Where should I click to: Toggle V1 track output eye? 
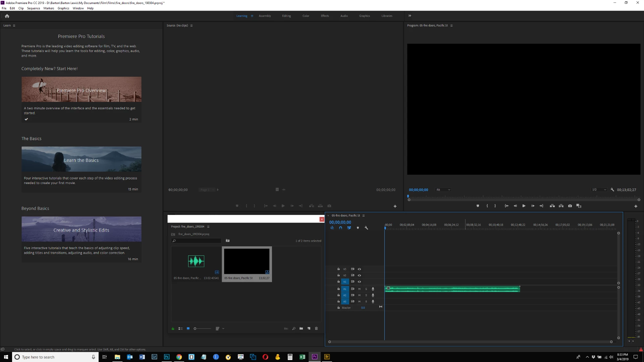coord(359,282)
